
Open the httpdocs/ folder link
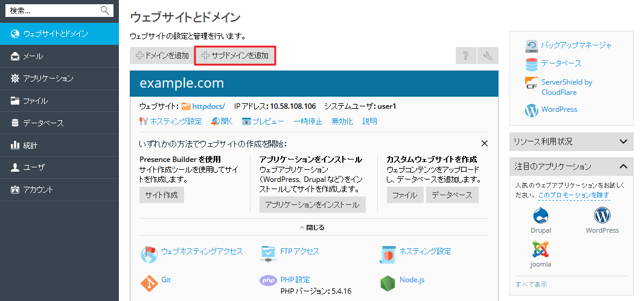[208, 106]
